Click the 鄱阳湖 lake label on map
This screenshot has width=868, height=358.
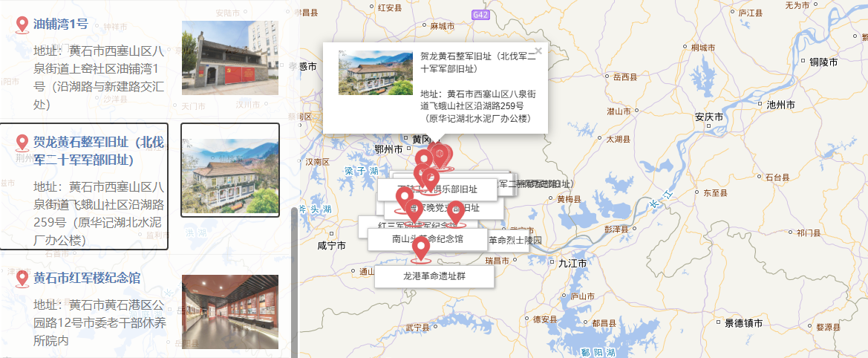599,353
